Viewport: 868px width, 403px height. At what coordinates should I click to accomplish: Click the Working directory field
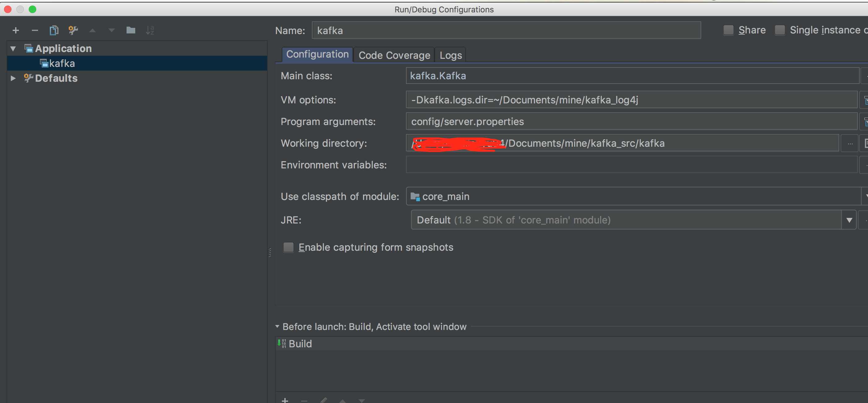(x=622, y=143)
